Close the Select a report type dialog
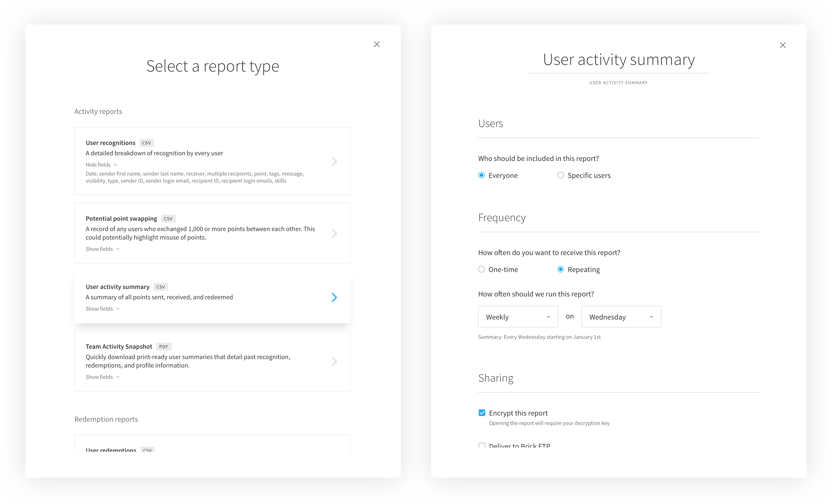The width and height of the screenshot is (832, 504). tap(376, 44)
